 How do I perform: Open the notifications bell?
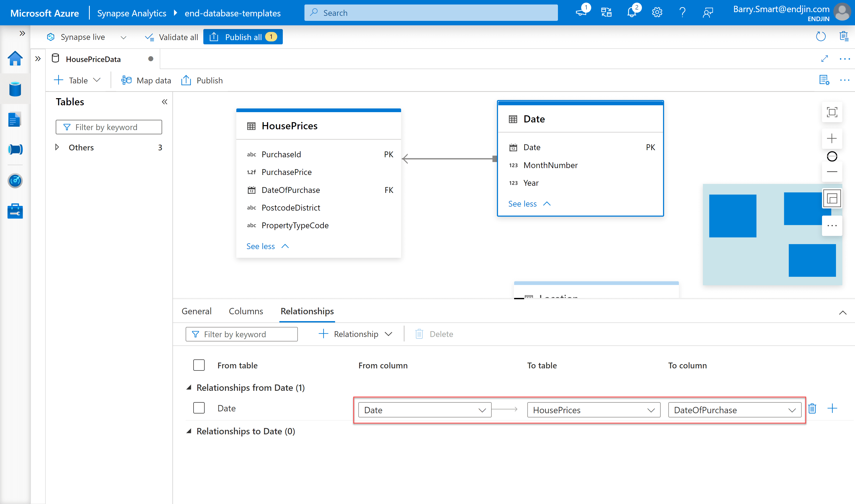coord(631,13)
